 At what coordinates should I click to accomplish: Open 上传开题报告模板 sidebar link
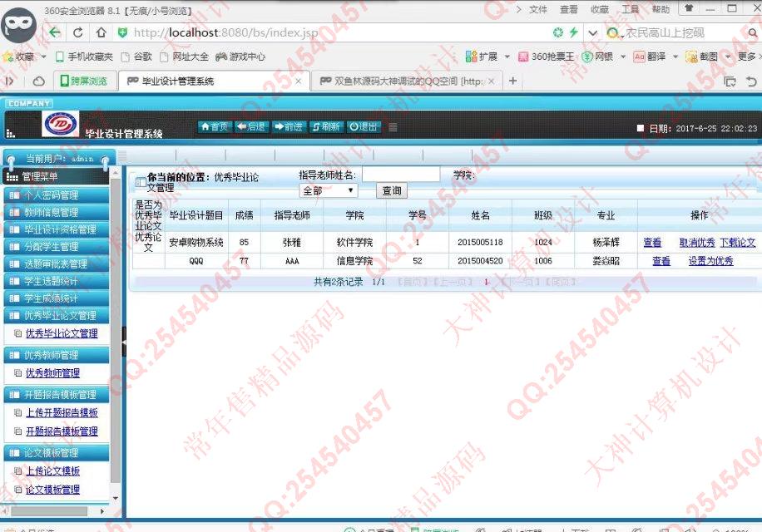click(62, 412)
